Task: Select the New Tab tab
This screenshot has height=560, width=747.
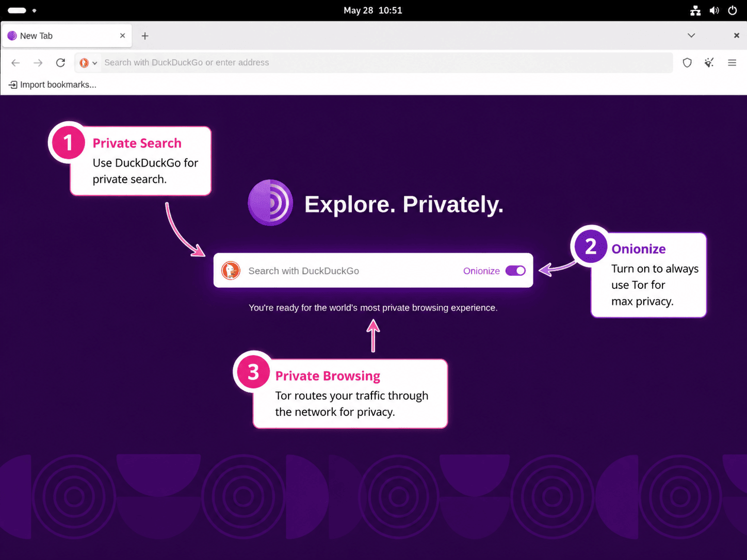Action: 66,36
